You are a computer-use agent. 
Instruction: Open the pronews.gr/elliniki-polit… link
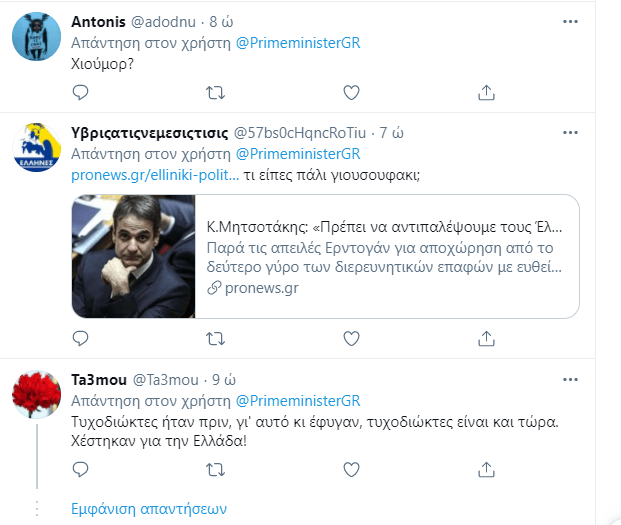155,176
